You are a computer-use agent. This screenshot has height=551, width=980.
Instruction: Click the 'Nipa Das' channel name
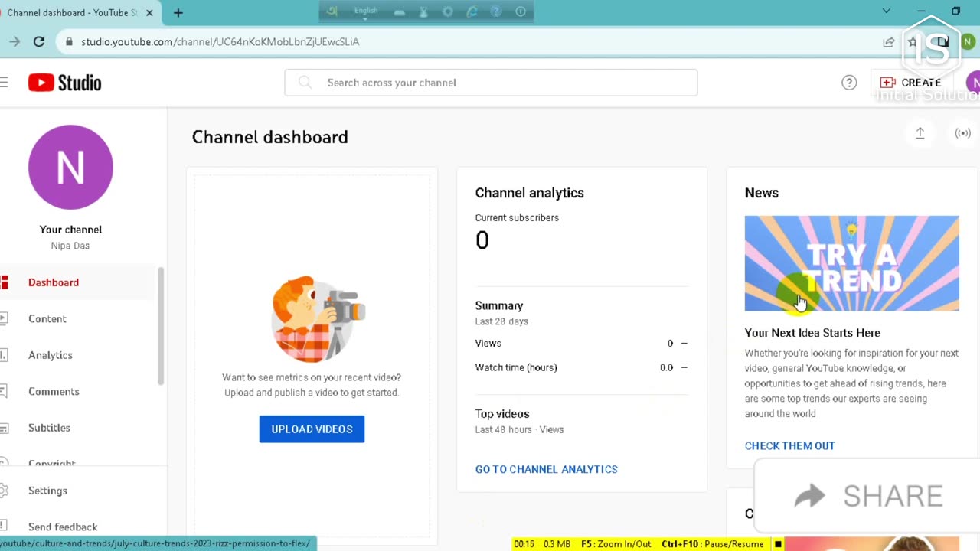point(70,246)
